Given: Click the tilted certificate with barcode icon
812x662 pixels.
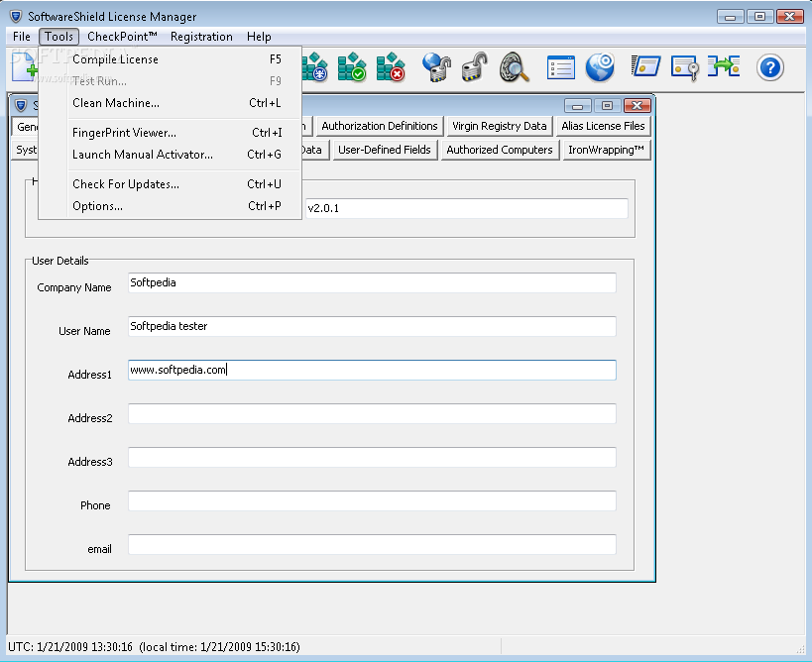Looking at the screenshot, I should (x=645, y=66).
